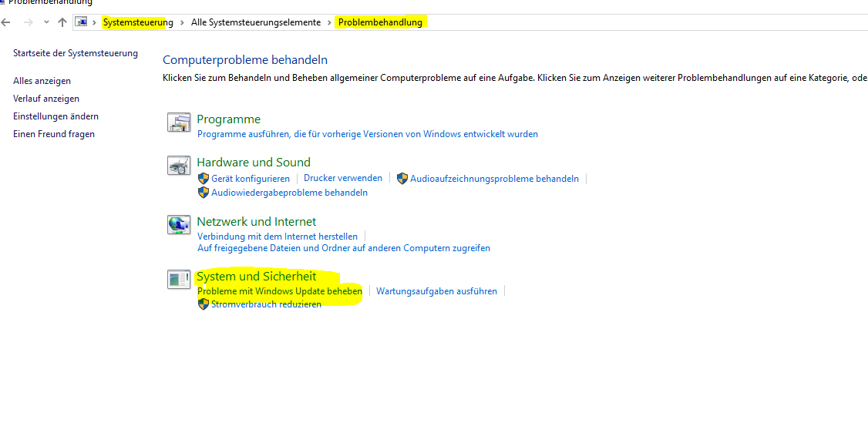Open Audioaufzeichnungsprobleme behandeln link

coord(494,179)
